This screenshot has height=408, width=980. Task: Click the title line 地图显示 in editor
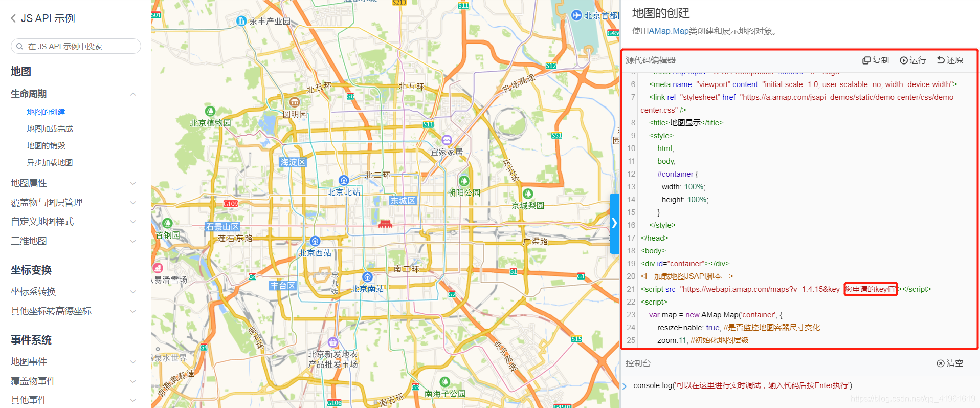coord(685,123)
